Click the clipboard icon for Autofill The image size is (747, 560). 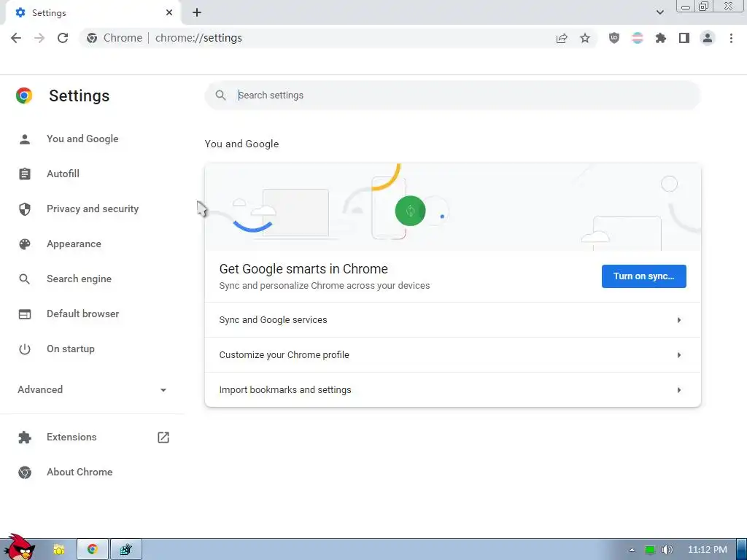25,174
